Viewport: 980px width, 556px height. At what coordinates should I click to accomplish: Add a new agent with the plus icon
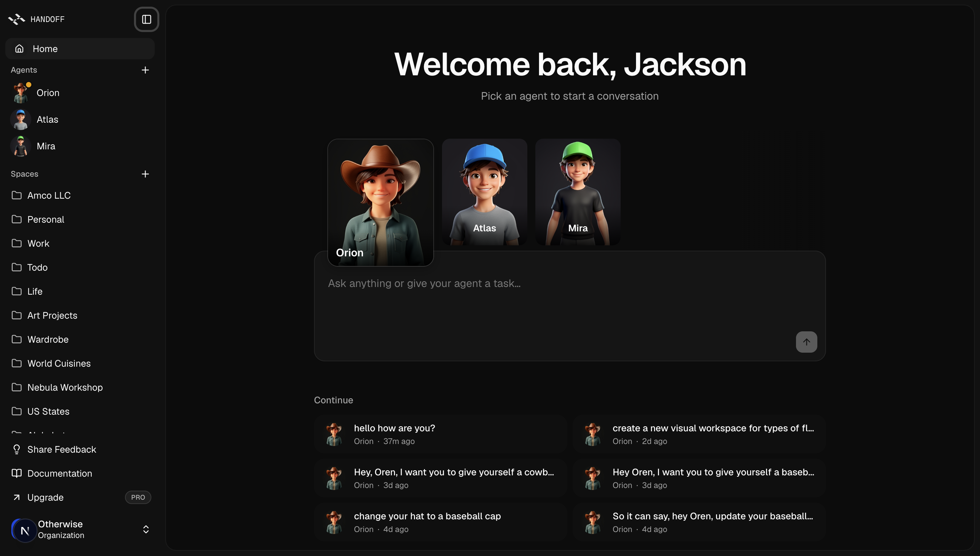(145, 70)
